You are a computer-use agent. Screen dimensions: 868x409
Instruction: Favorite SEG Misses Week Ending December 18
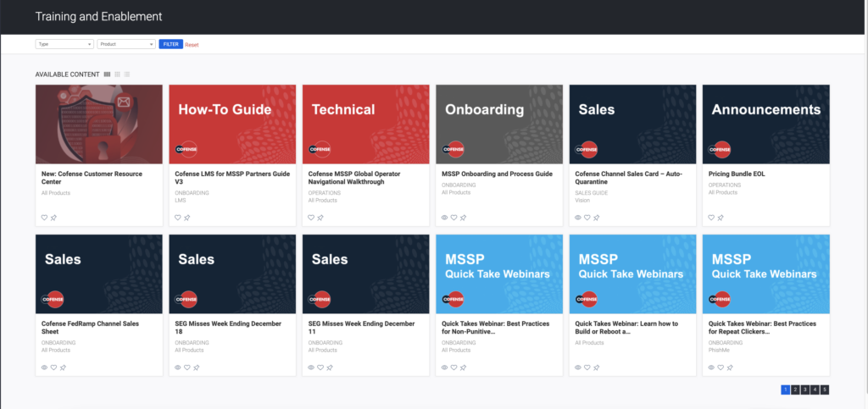[x=187, y=368]
